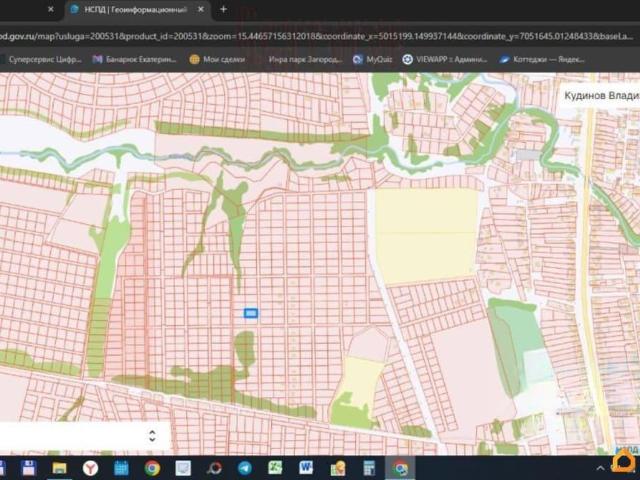Open the circular red-black app icon in the taskbar
Image resolution: width=640 pixels, height=480 pixels.
(x=214, y=468)
